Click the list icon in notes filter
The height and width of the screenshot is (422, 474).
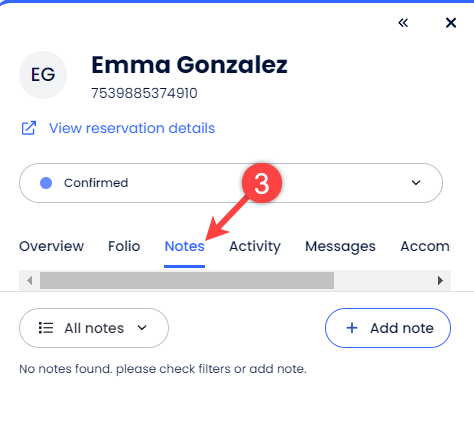(46, 328)
